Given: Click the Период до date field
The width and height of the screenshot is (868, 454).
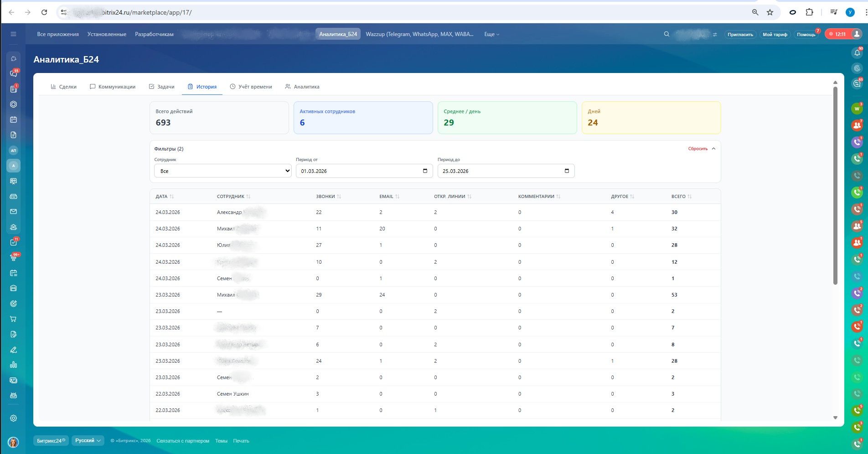Looking at the screenshot, I should pyautogui.click(x=501, y=171).
